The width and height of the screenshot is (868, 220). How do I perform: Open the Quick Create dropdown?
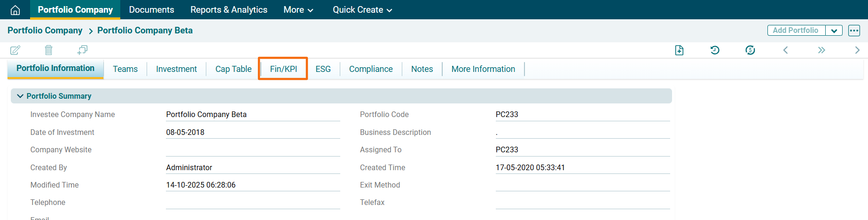tap(362, 10)
